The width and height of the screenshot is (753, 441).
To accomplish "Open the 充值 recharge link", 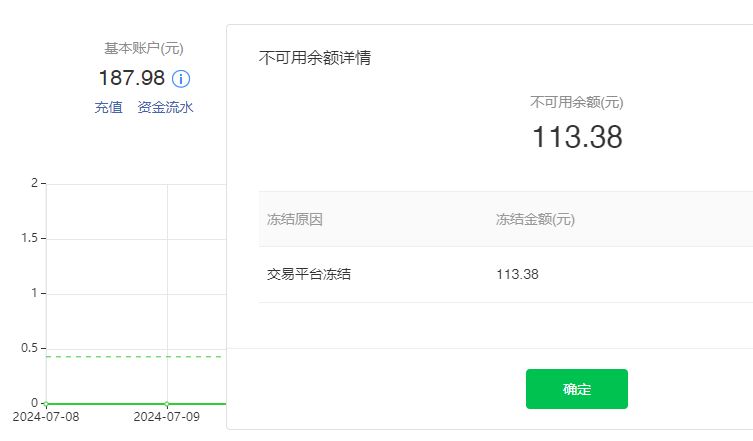I will click(109, 107).
